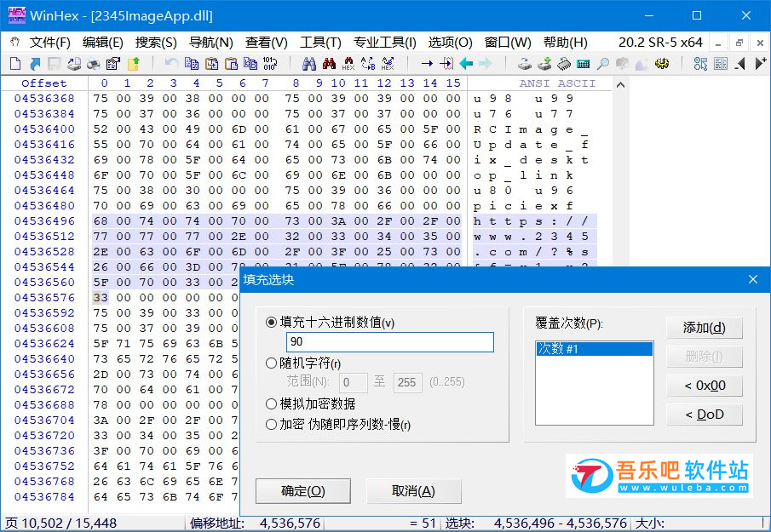Click the 101/010 modify data icon
Screen dimensions: 771x532
[x=270, y=63]
